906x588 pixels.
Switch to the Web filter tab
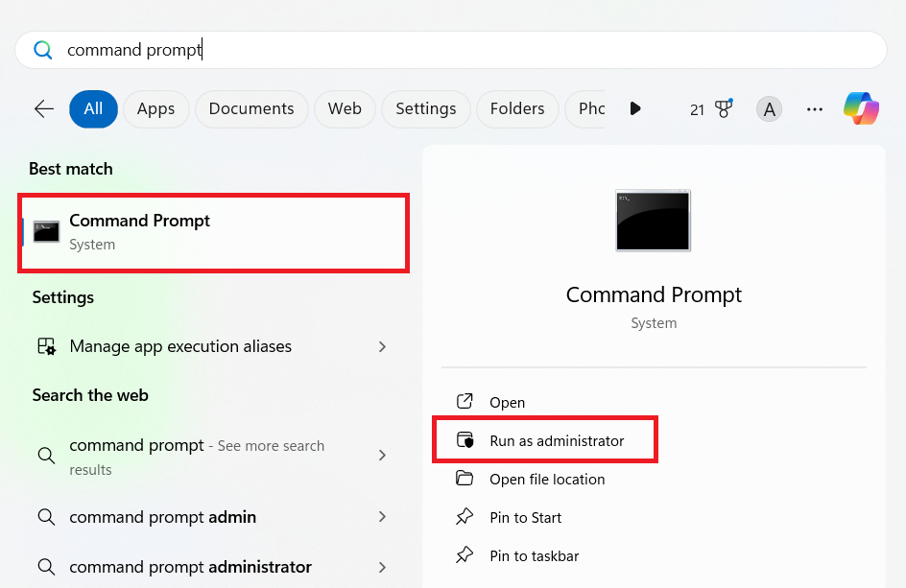[345, 108]
